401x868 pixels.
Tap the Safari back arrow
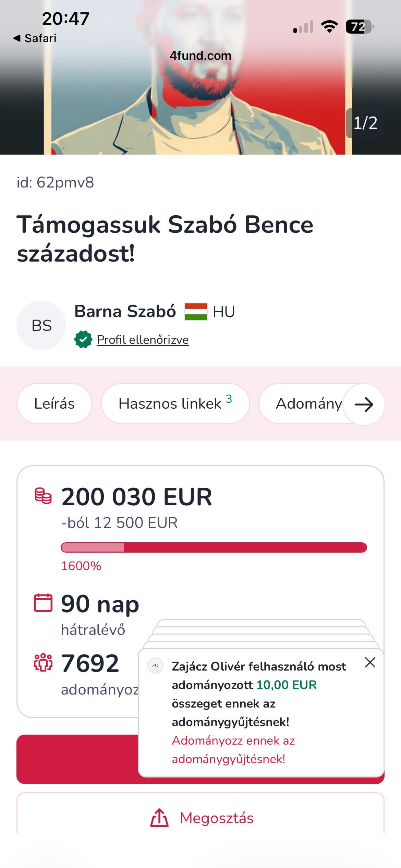click(17, 38)
